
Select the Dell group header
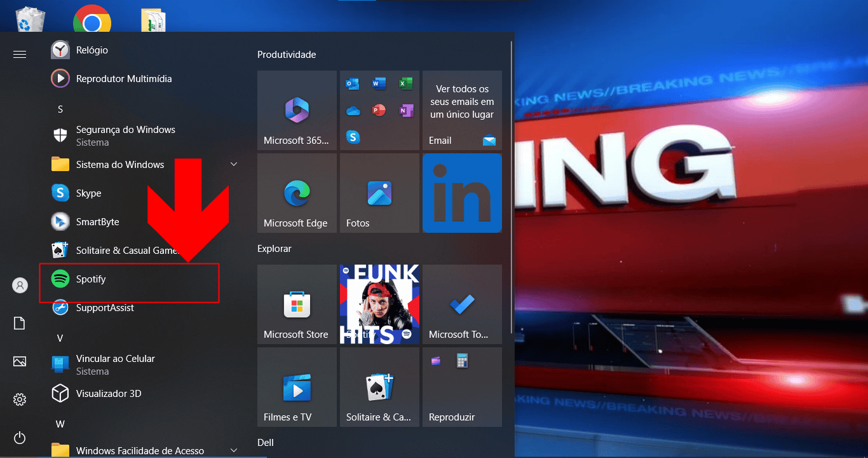coord(266,443)
